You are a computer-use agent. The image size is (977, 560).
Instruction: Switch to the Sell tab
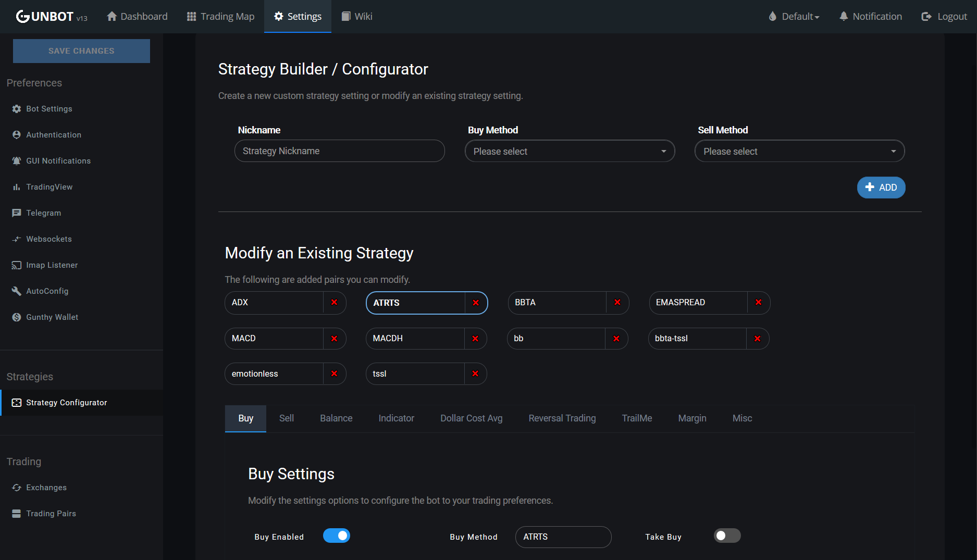287,418
